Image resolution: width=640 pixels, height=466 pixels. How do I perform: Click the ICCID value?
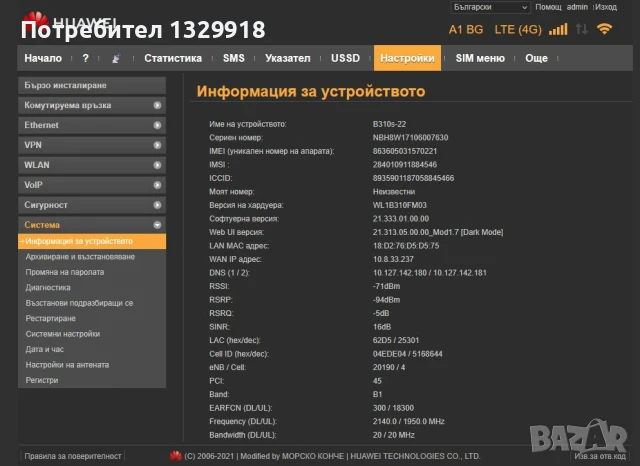413,178
